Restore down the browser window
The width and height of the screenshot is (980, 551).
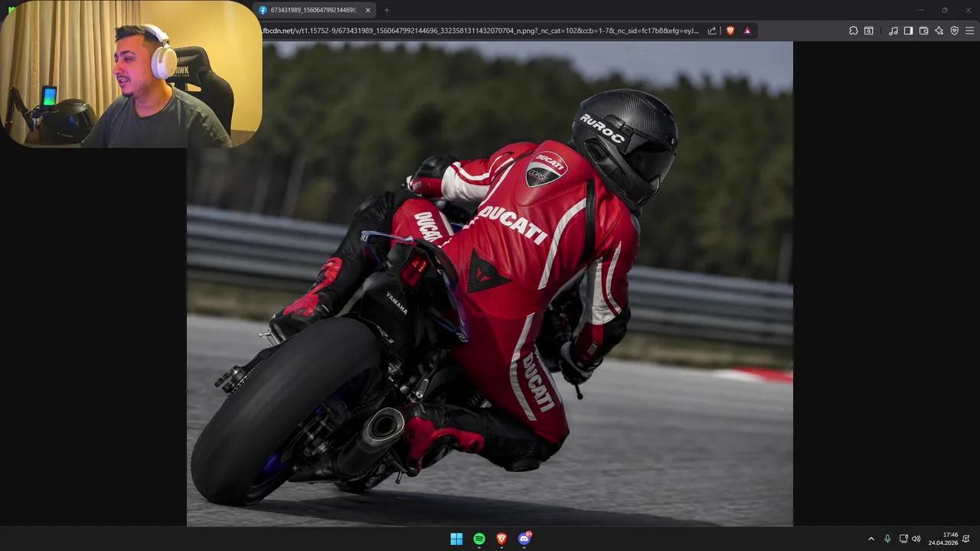click(944, 10)
